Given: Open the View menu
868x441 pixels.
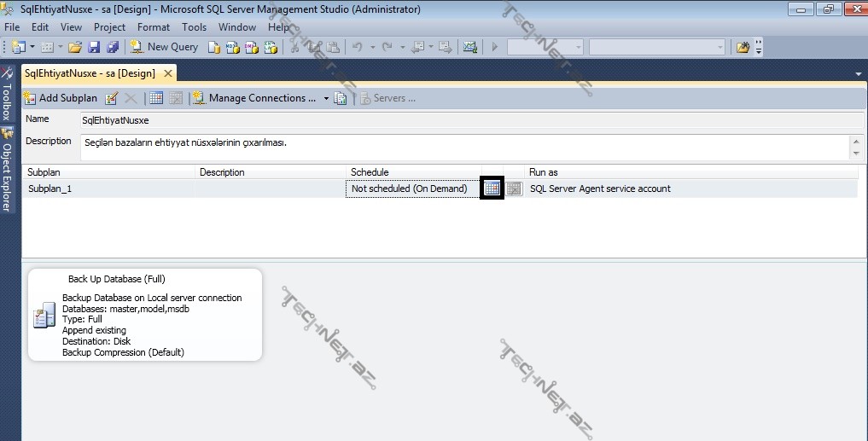Looking at the screenshot, I should [71, 27].
